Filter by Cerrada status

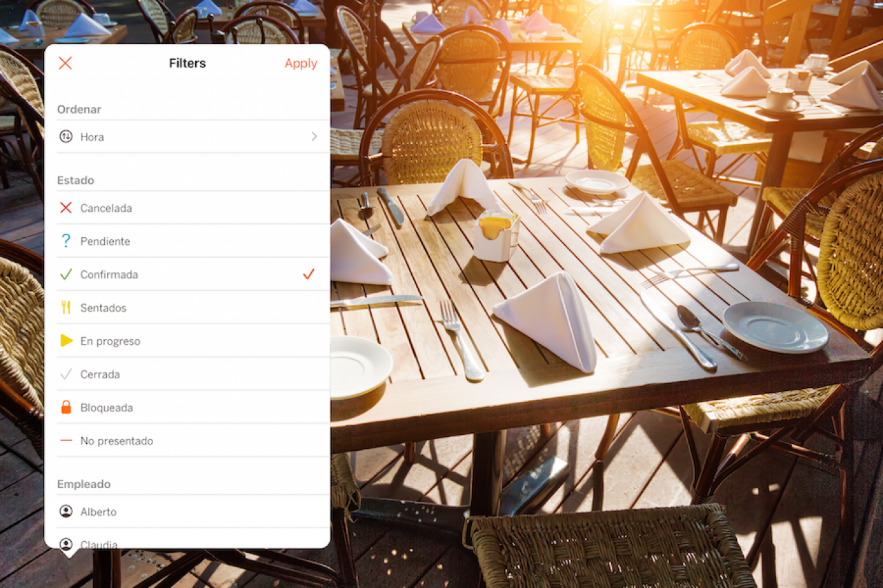[100, 374]
